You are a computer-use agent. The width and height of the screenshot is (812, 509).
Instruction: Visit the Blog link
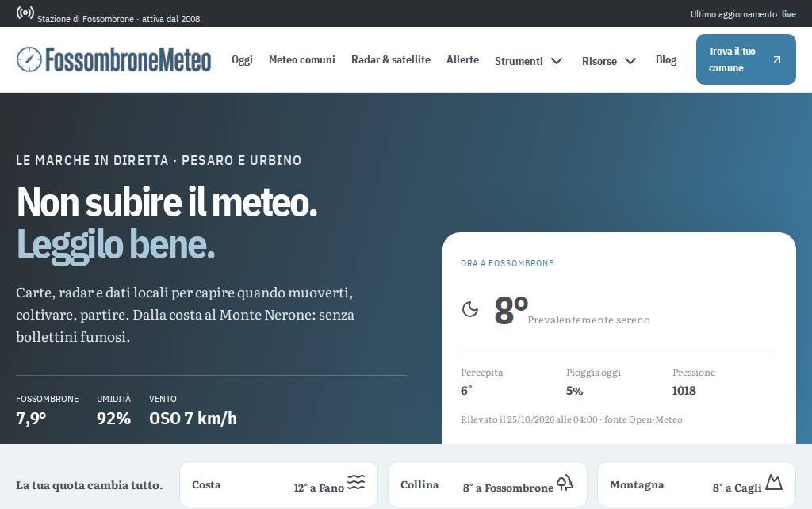[x=666, y=59]
